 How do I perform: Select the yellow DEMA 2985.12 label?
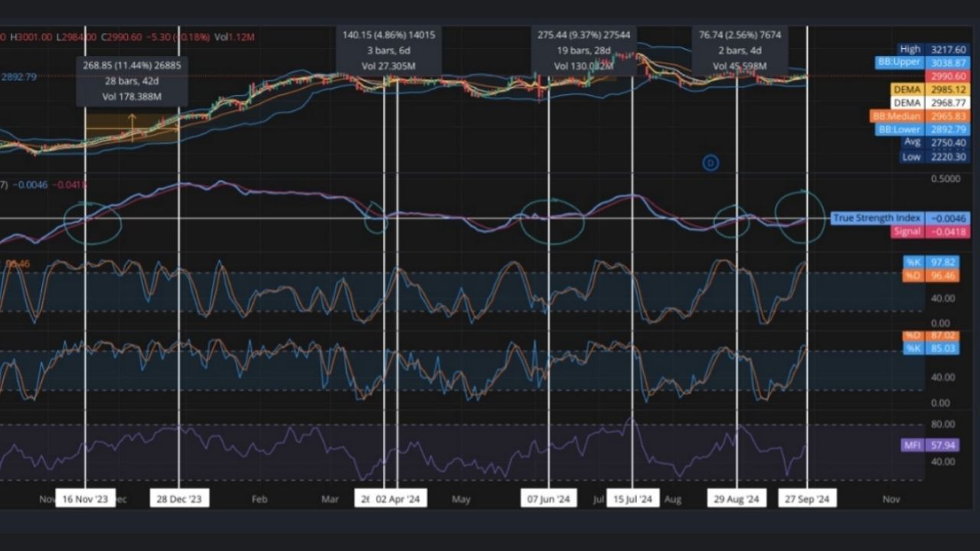point(930,90)
